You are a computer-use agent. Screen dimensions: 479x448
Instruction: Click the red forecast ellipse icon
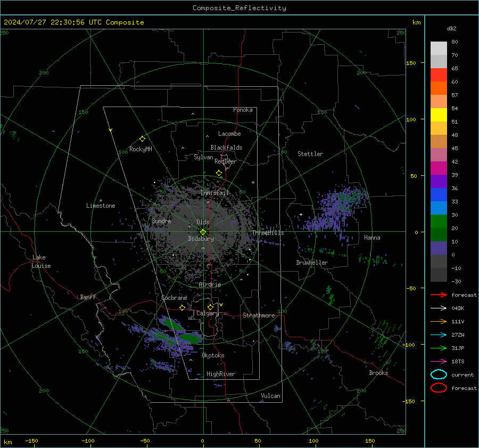pyautogui.click(x=439, y=388)
